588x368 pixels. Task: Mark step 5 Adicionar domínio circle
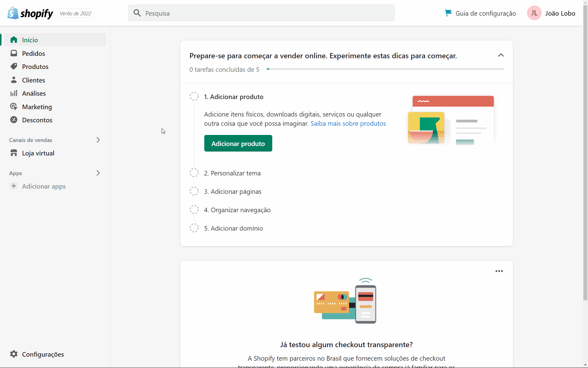coord(194,228)
